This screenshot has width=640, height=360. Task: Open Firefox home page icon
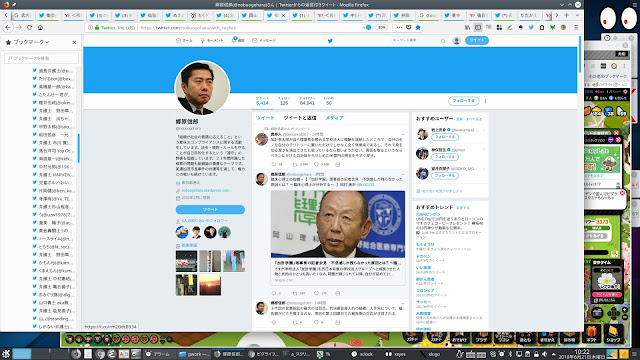(40, 27)
